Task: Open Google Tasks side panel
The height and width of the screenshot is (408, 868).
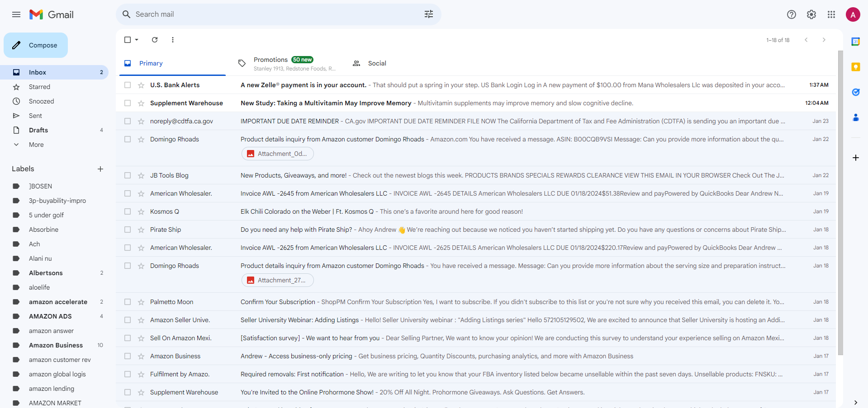Action: [856, 92]
